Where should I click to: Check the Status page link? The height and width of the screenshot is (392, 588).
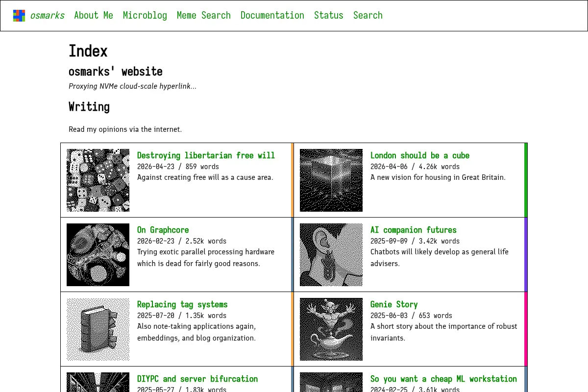click(329, 16)
